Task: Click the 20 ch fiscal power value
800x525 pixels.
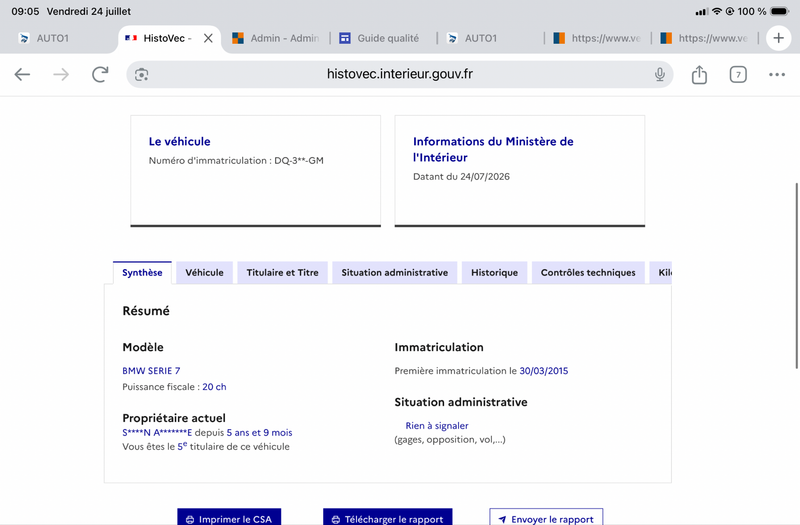Action: (x=214, y=387)
